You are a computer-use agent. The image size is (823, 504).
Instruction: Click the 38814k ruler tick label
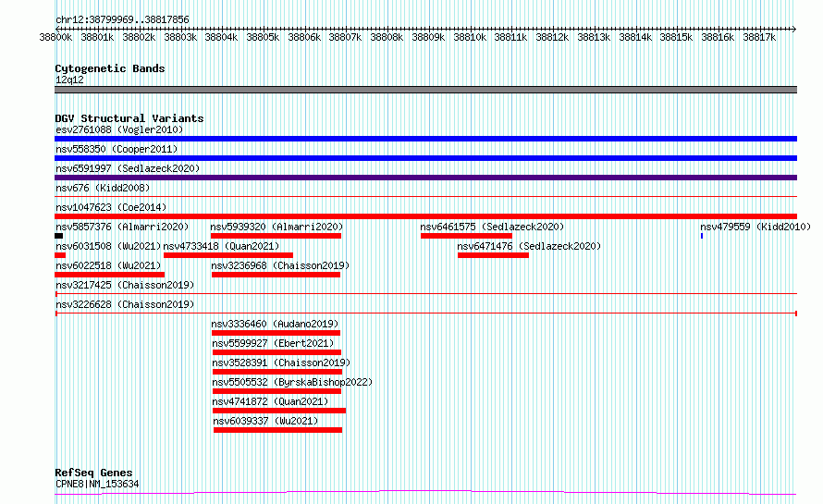point(635,37)
